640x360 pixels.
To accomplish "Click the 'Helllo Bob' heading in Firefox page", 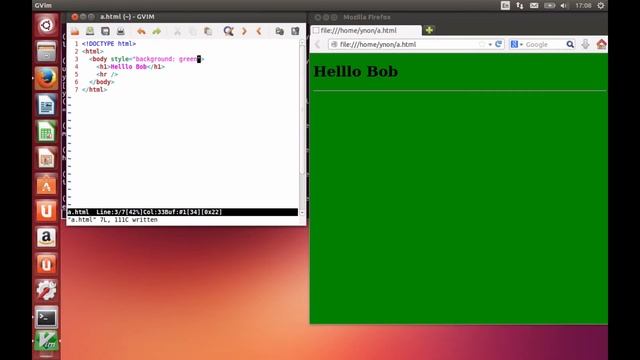I will [356, 71].
